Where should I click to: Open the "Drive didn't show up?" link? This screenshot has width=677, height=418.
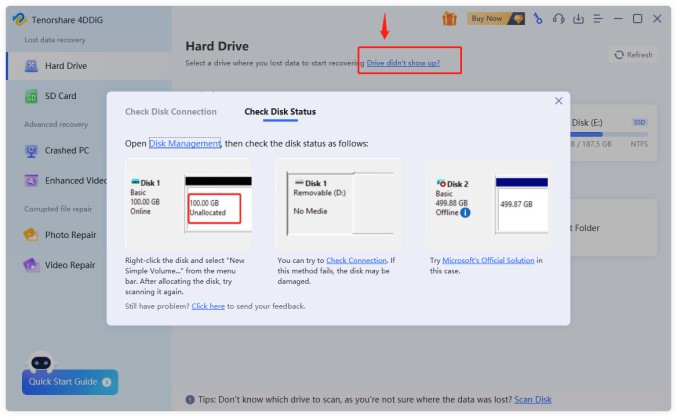(x=403, y=63)
